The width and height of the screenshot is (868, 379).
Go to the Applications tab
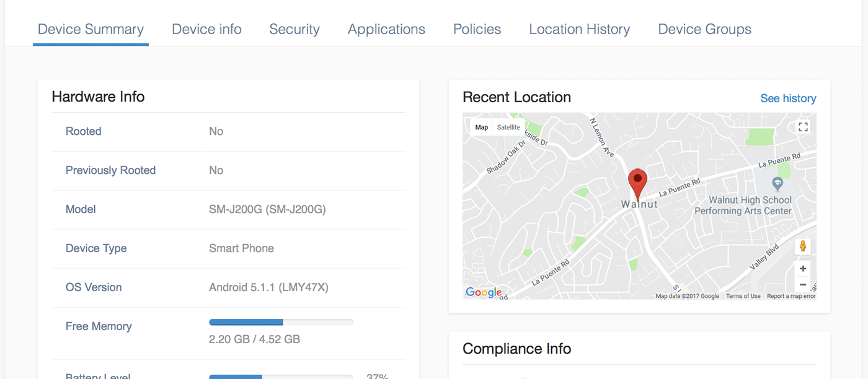tap(386, 29)
